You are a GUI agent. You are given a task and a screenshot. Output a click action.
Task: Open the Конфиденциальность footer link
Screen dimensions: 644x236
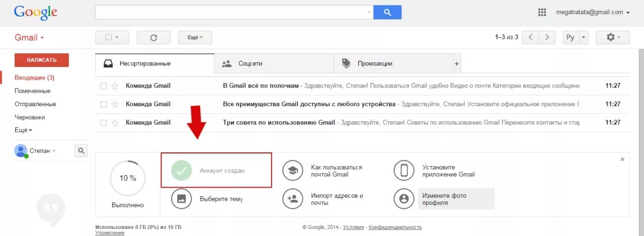pos(395,227)
